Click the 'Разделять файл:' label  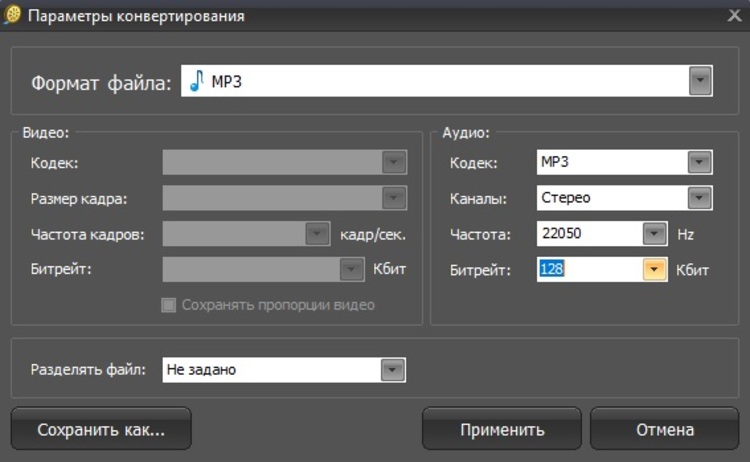(88, 370)
